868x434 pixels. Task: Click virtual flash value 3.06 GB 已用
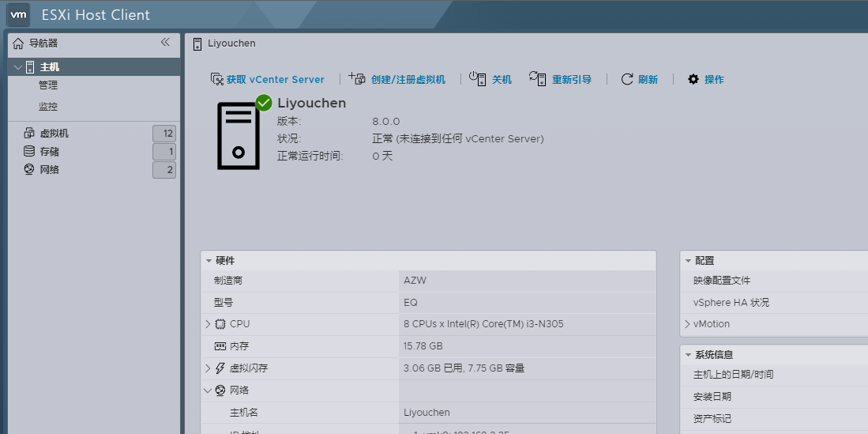click(x=464, y=368)
